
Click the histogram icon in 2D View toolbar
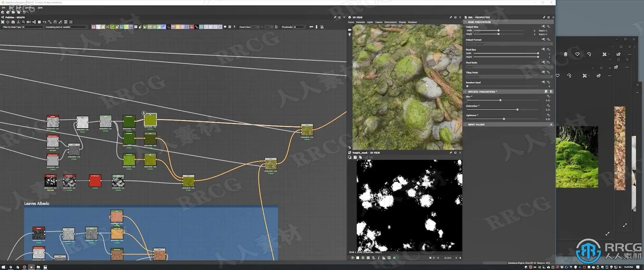384,258
